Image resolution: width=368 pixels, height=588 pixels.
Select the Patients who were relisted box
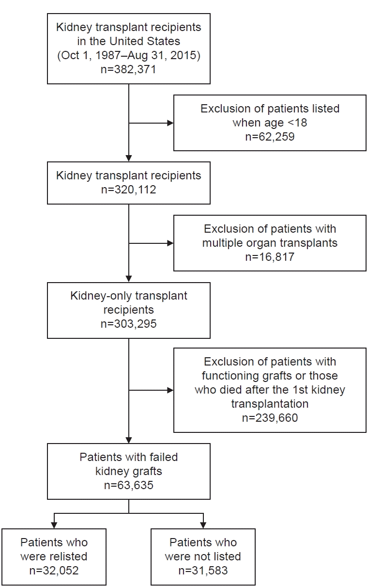[54, 556]
